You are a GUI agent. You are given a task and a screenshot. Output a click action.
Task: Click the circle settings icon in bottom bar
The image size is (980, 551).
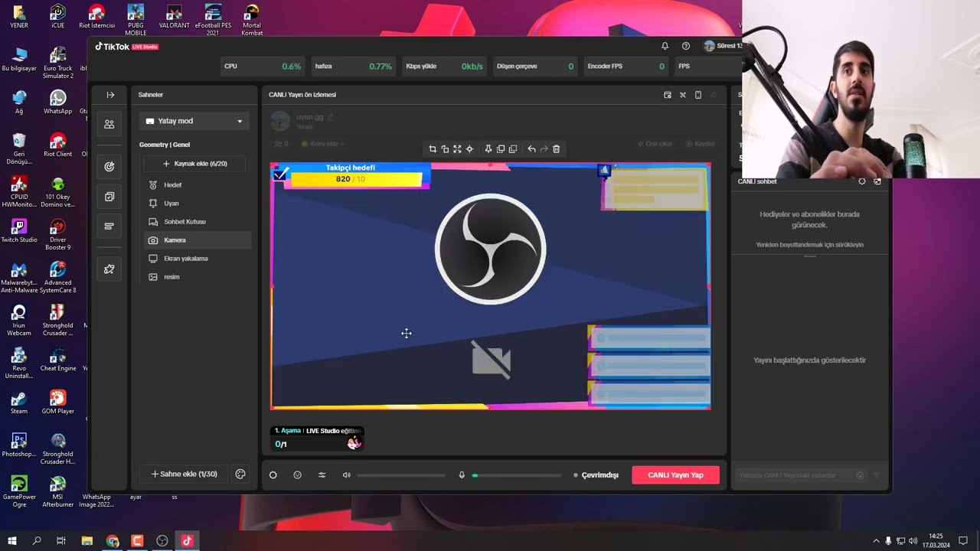pos(273,475)
